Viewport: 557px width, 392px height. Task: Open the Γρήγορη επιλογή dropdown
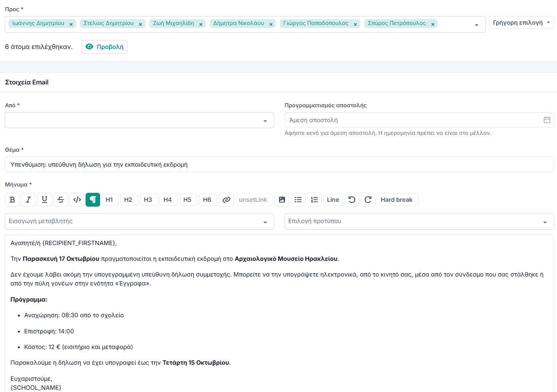click(x=522, y=23)
